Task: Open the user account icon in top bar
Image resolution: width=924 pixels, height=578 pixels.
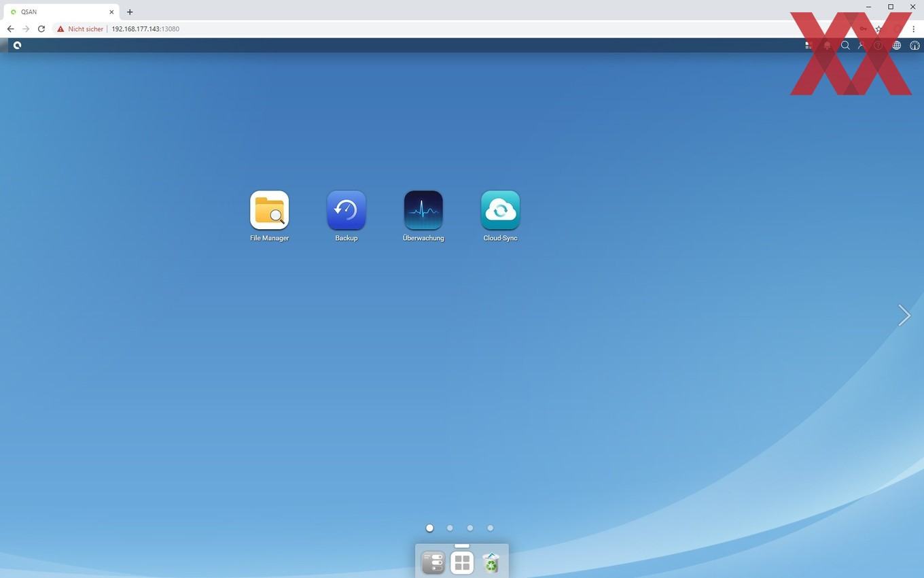Action: click(x=861, y=46)
